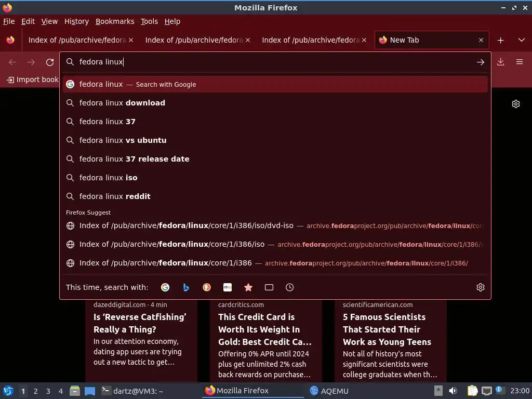Pick the 'fedora linux download' suggestion
The image size is (532, 399).
275,103
